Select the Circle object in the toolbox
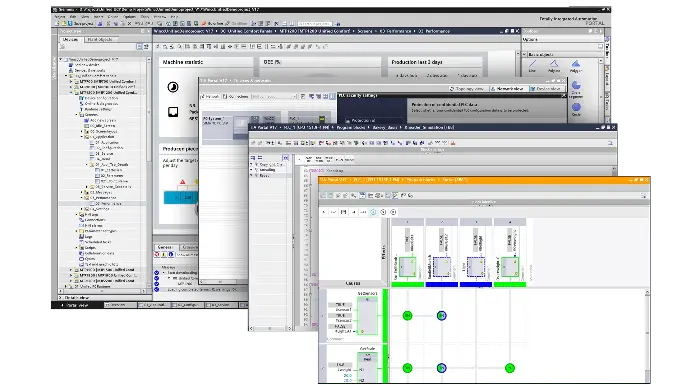The image size is (690, 388). point(576,109)
